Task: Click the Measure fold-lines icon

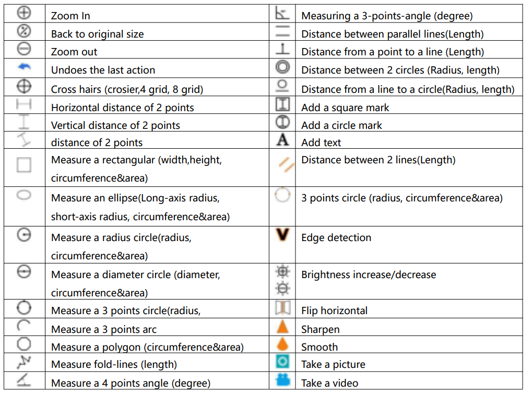Action: (x=24, y=362)
